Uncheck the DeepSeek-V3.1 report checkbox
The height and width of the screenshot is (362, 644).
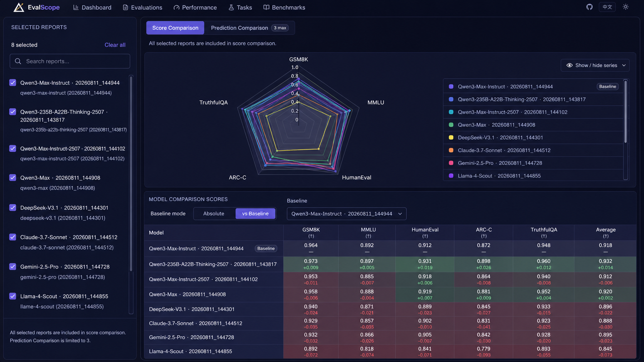tap(13, 208)
